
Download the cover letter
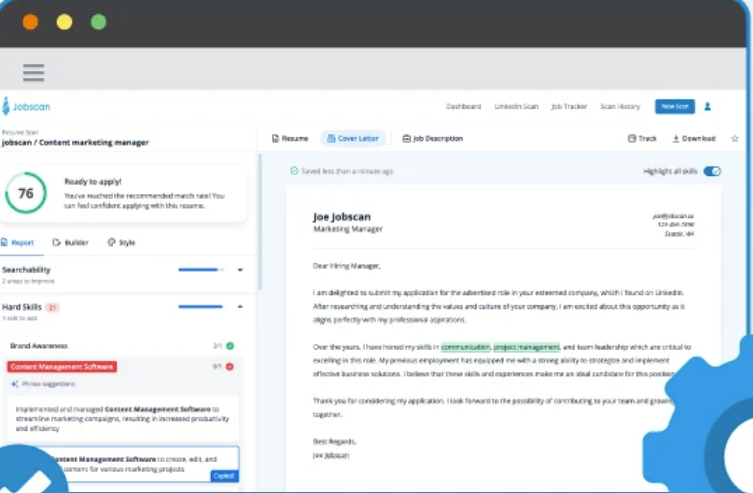pos(694,139)
